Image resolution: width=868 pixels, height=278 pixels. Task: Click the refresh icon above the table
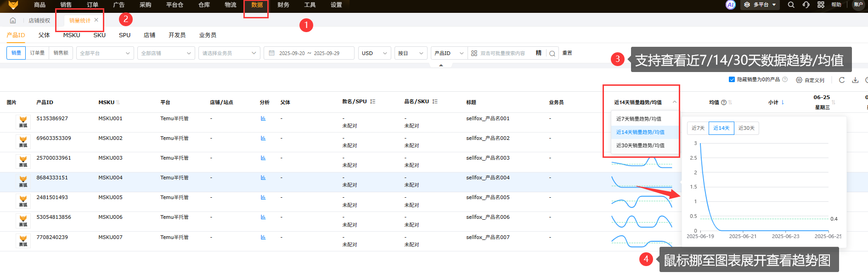click(x=842, y=80)
